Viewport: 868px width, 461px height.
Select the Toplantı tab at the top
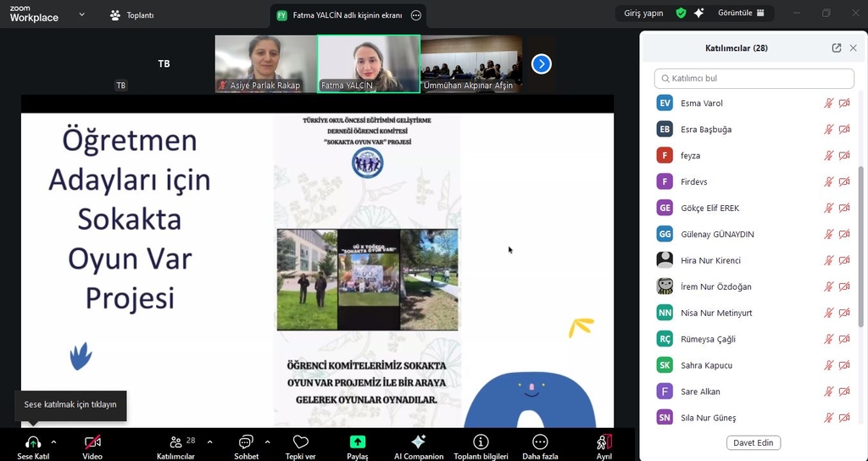tap(131, 15)
